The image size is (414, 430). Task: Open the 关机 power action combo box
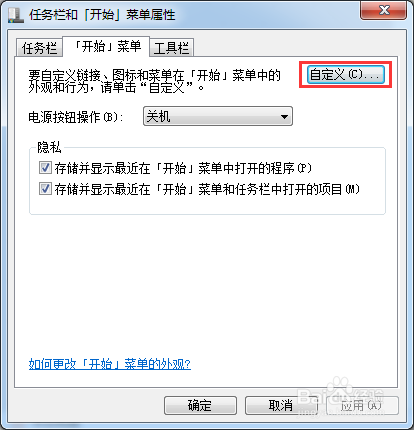[218, 116]
